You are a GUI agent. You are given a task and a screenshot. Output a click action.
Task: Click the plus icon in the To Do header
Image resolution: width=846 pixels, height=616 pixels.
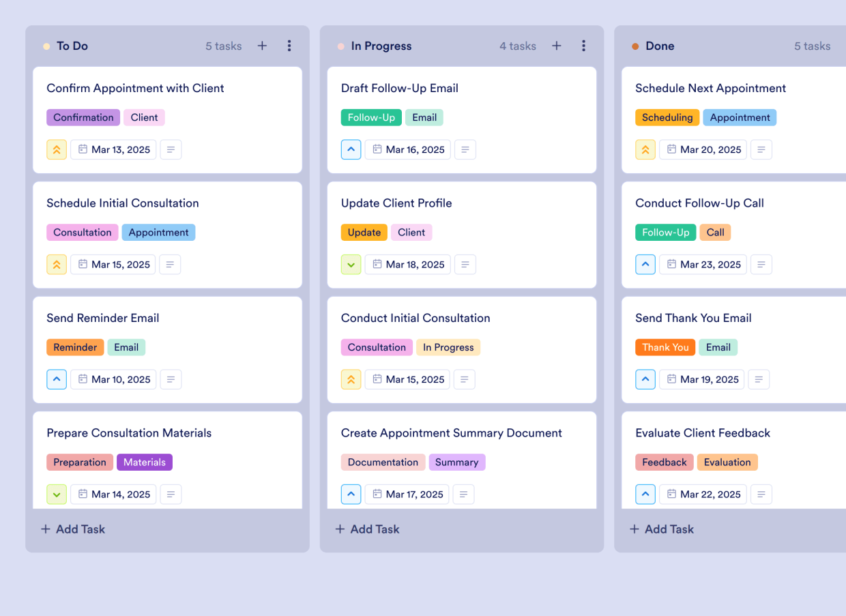(262, 46)
